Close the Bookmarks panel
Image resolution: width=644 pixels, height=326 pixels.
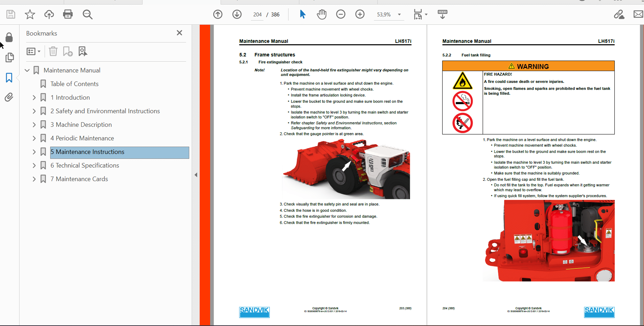coord(179,33)
